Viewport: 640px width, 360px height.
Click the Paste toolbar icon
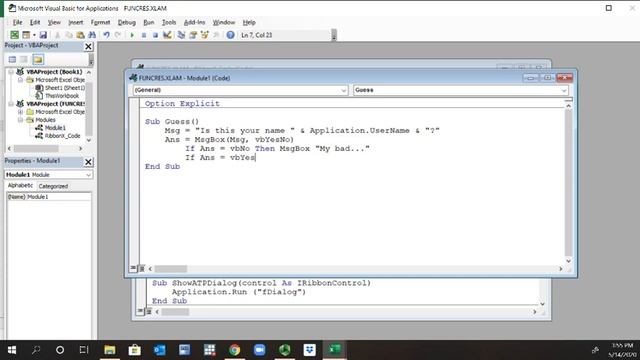(80, 35)
